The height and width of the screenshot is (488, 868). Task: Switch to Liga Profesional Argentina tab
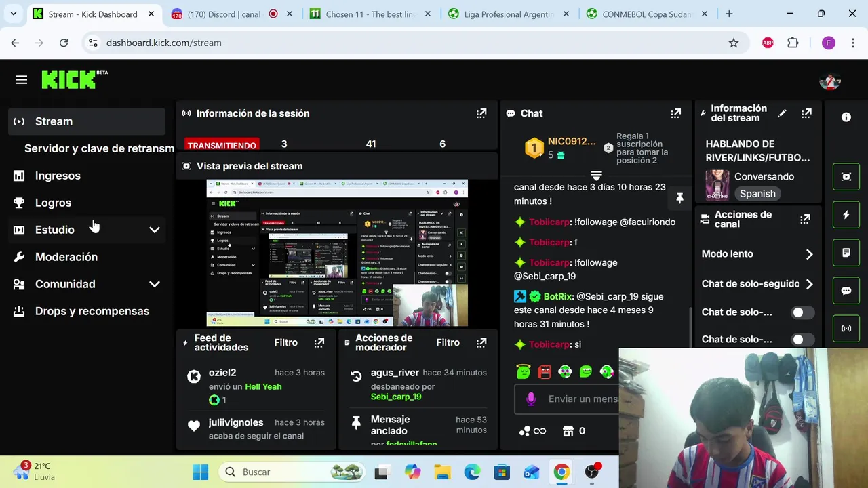point(509,14)
